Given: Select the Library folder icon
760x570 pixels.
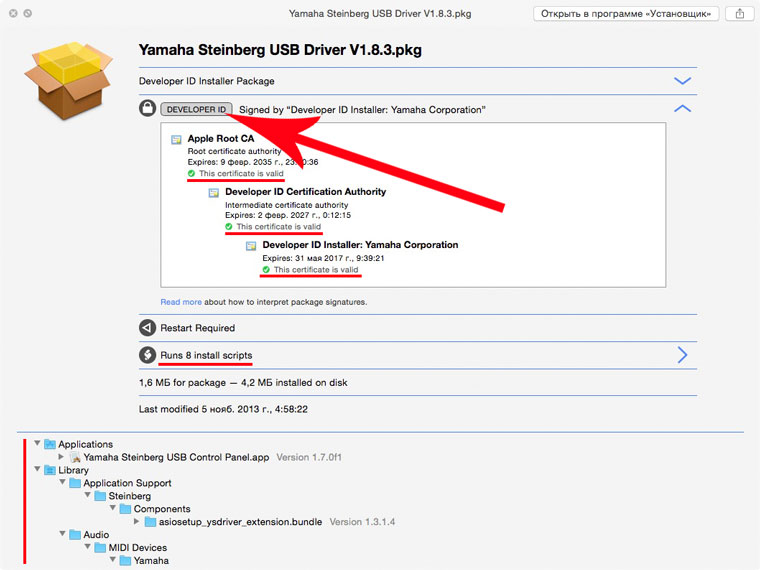Looking at the screenshot, I should tap(50, 470).
